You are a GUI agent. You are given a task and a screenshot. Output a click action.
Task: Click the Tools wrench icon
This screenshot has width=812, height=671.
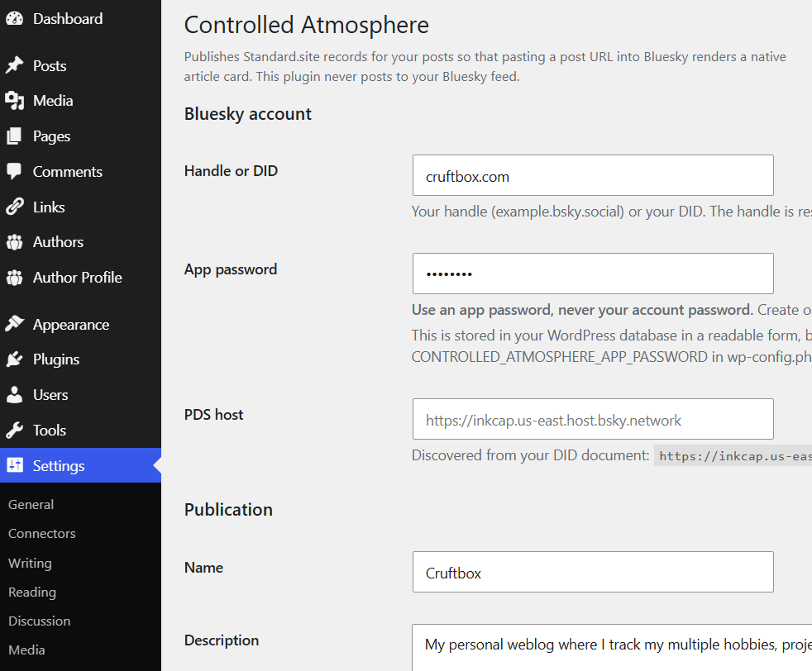tap(15, 431)
